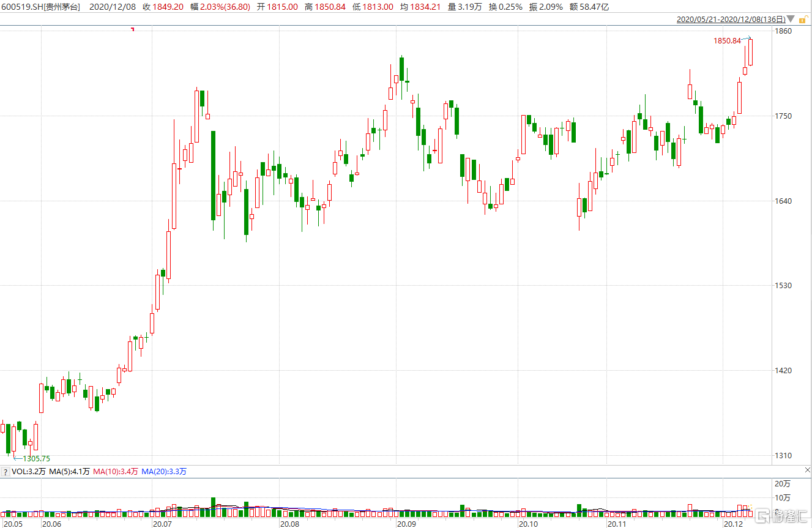812x528 pixels.
Task: Click the amplitude value 振 2.09%
Action: [547, 7]
